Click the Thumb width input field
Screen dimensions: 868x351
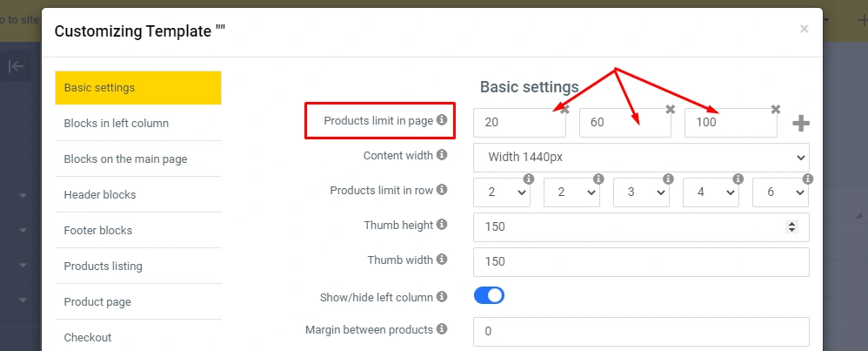641,261
